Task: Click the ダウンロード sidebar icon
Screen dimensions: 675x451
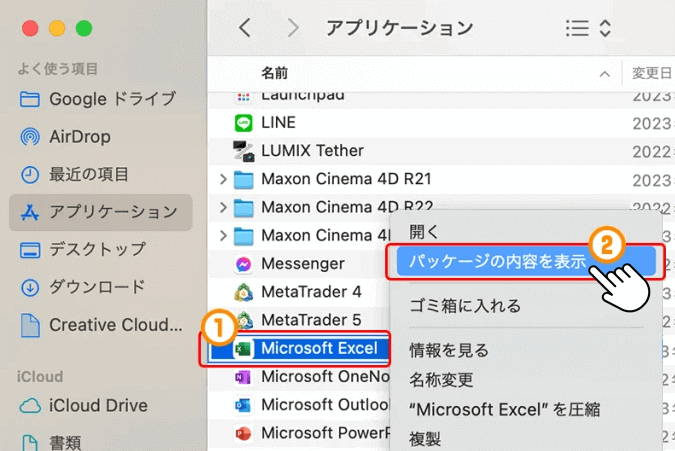Action: click(30, 287)
